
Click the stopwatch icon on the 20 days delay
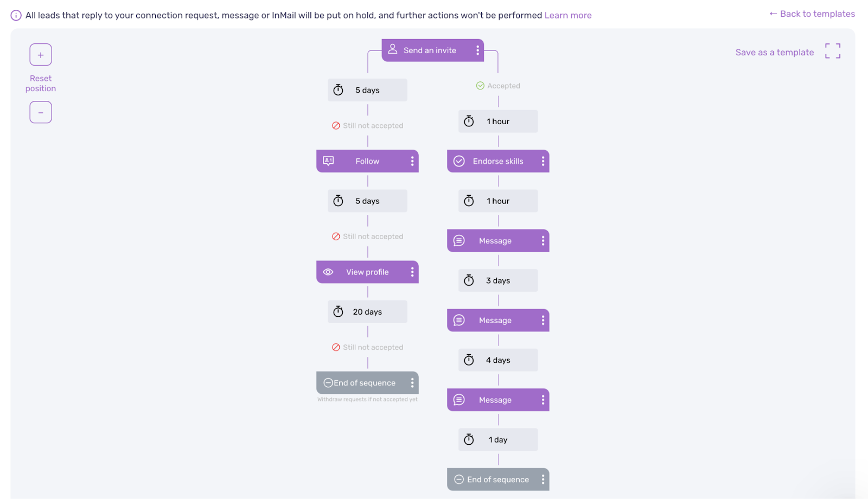(x=337, y=311)
